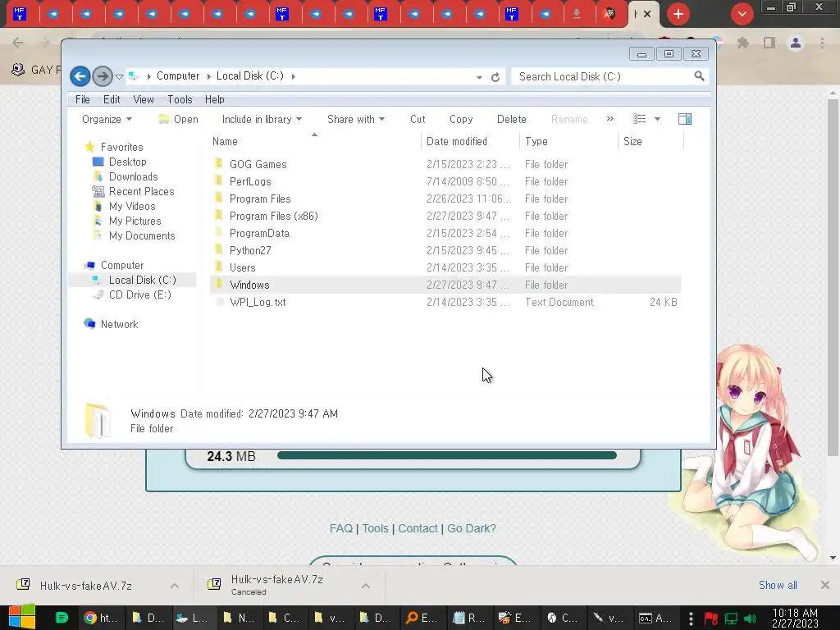The height and width of the screenshot is (630, 840).
Task: Open the File menu
Action: [x=83, y=99]
